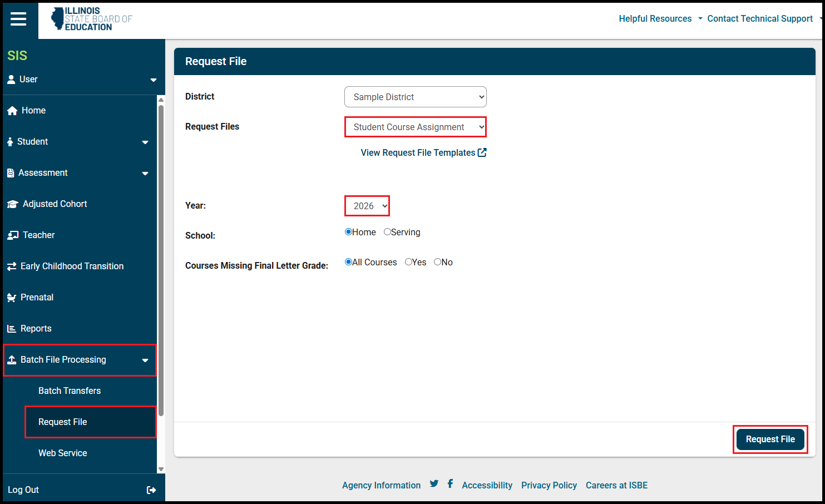Select the Serving school radio button
Image resolution: width=825 pixels, height=504 pixels.
[387, 232]
